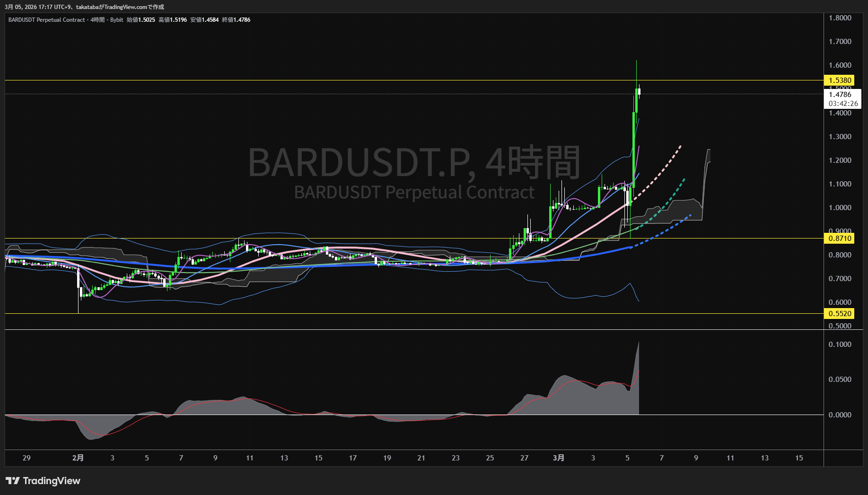868x495 pixels.
Task: Click the 0.8710 yellow price label
Action: pyautogui.click(x=840, y=239)
